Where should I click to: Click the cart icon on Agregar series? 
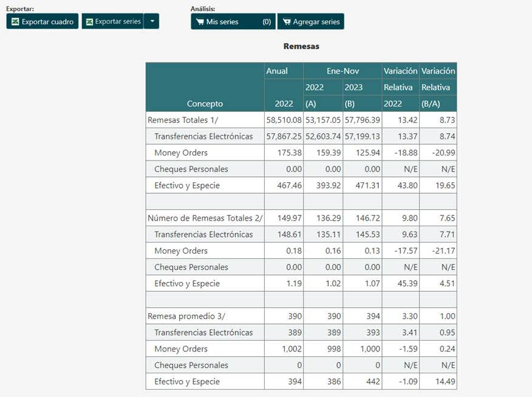(x=287, y=22)
